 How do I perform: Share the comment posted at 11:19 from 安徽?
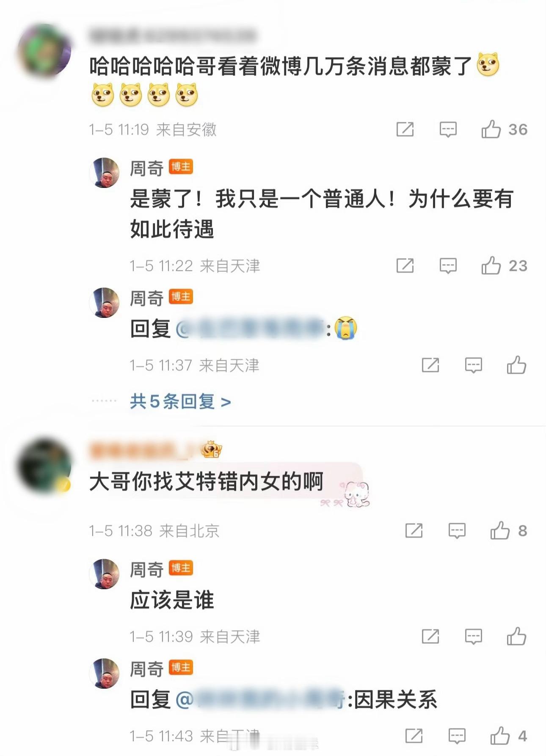coord(405,129)
